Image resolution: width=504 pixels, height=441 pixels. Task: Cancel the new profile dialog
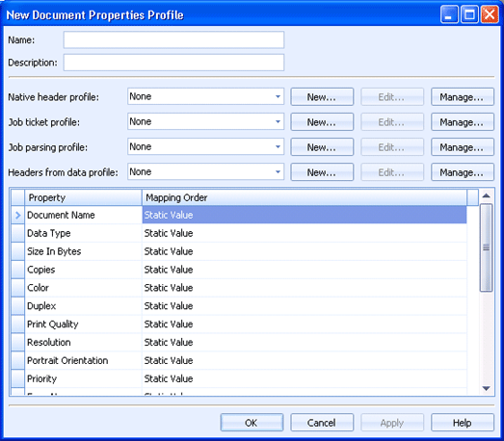click(322, 423)
